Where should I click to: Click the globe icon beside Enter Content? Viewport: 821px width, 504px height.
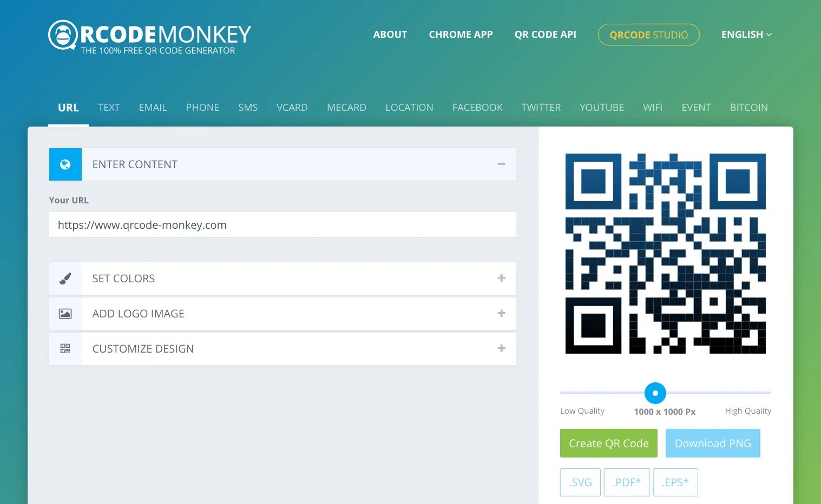(65, 164)
